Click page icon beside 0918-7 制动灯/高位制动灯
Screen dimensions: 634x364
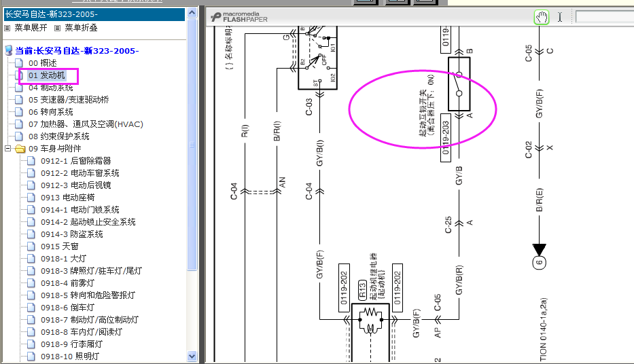[31, 320]
